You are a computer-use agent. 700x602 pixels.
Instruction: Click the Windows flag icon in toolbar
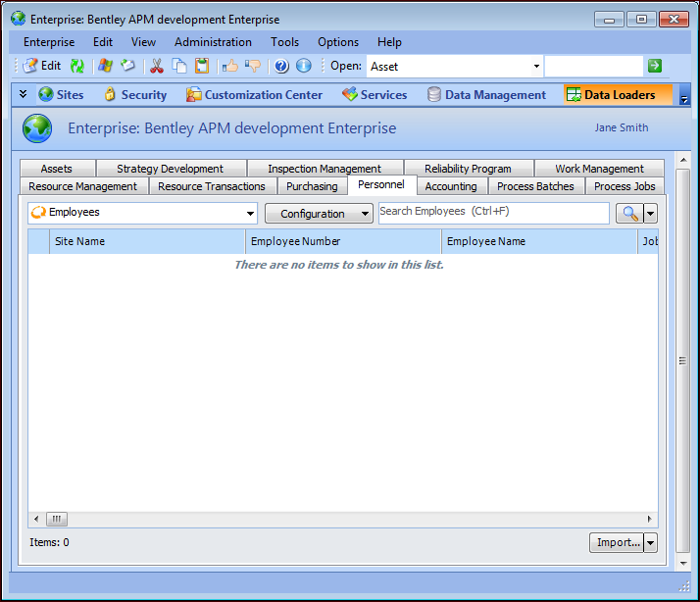tap(105, 66)
